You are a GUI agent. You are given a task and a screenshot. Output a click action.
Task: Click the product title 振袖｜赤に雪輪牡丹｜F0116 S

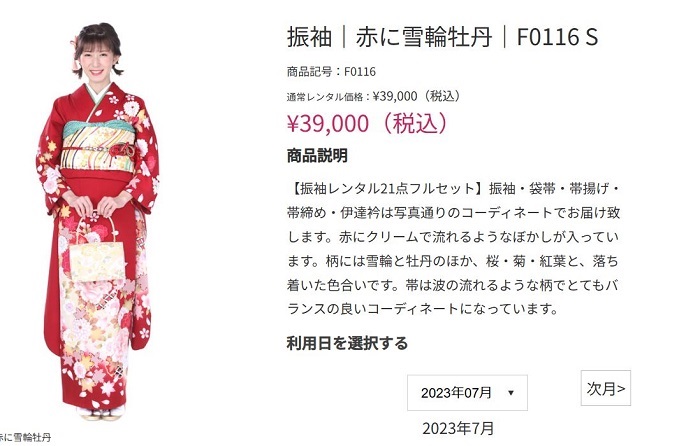click(x=442, y=37)
